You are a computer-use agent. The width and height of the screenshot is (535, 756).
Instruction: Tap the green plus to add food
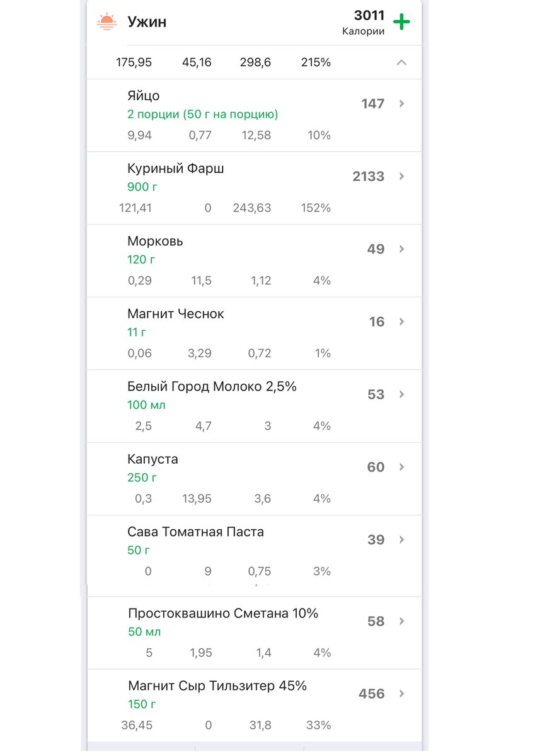pos(401,22)
